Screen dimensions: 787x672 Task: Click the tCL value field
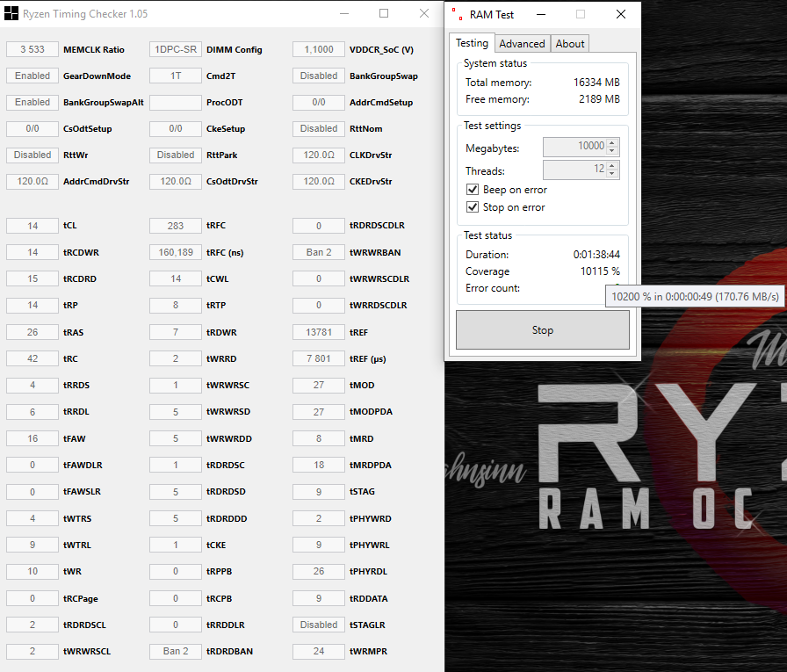[32, 226]
